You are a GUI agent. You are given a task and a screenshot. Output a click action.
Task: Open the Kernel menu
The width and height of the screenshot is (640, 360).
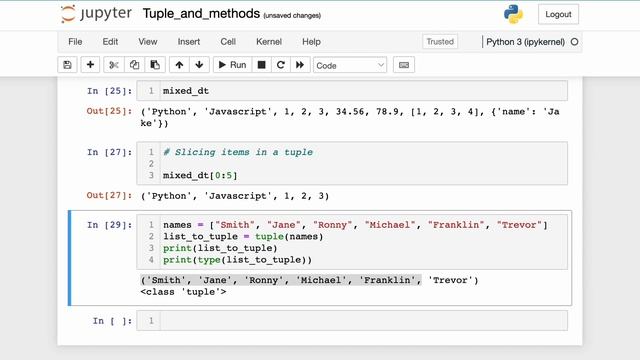[269, 42]
